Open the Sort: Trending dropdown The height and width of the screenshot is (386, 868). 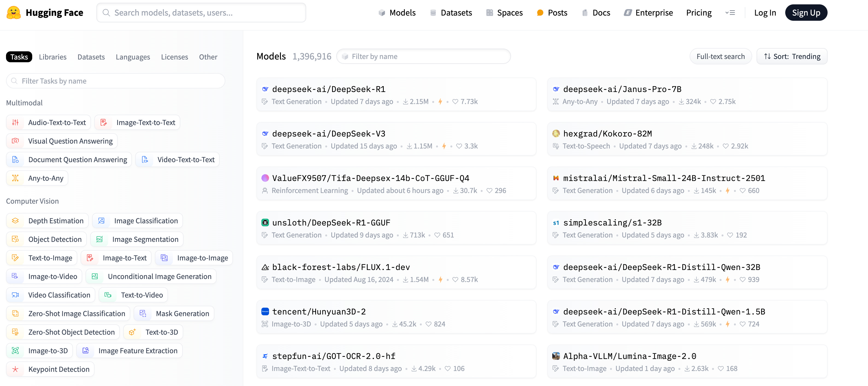pos(792,57)
